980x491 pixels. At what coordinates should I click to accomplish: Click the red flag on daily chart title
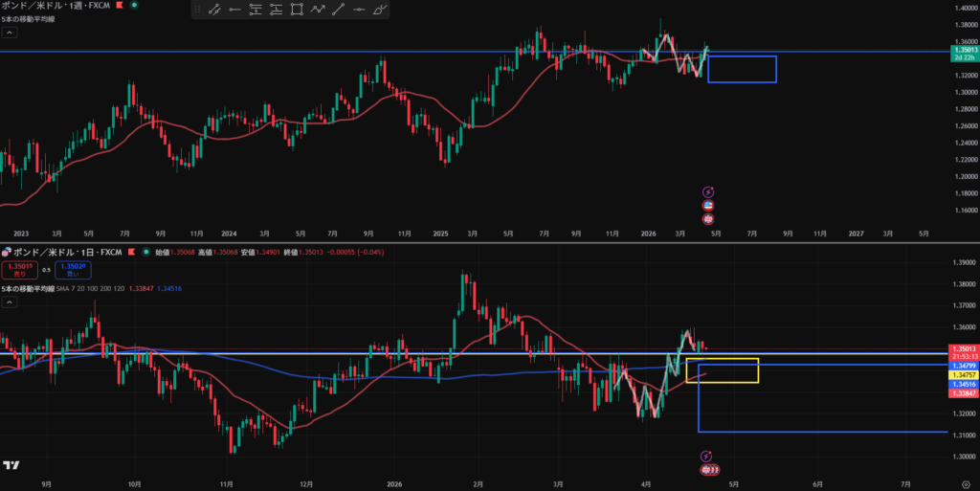(x=131, y=253)
